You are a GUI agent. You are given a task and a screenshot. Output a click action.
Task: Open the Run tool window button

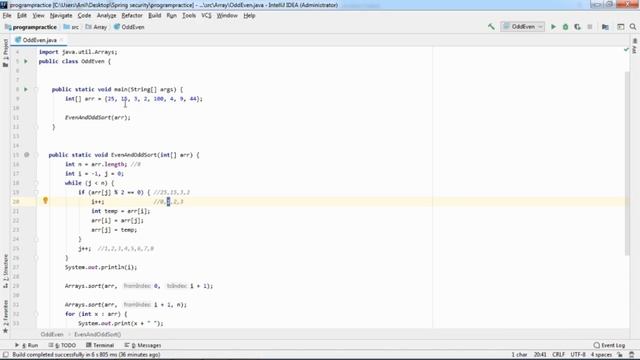click(x=27, y=345)
